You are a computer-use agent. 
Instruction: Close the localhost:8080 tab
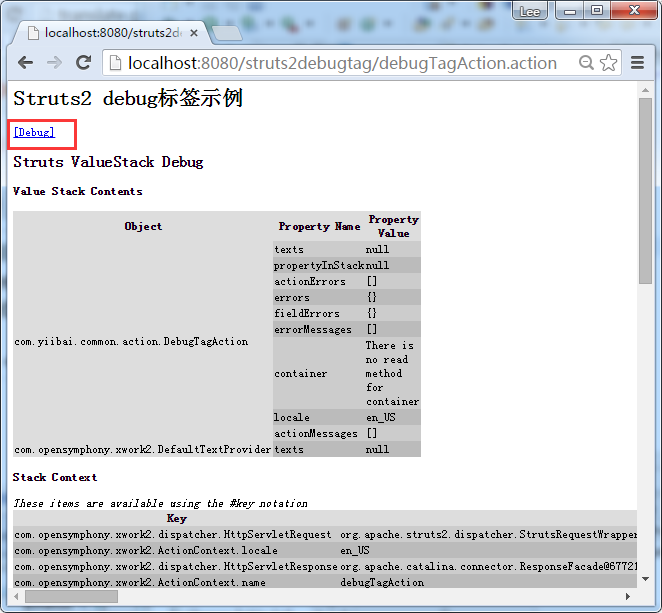[194, 32]
